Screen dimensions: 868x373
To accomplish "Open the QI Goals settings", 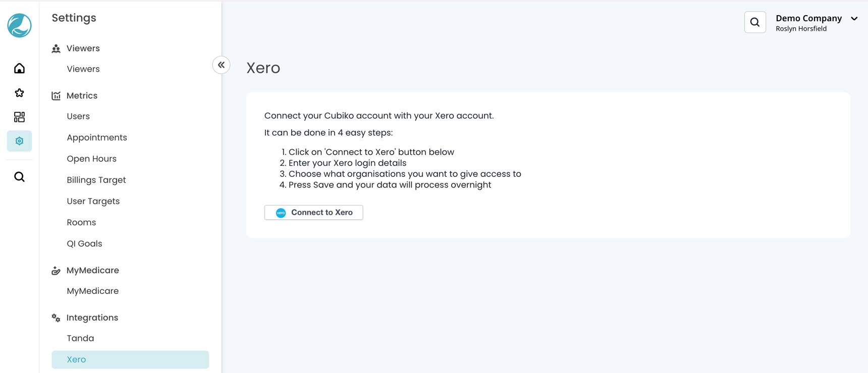I will (84, 243).
